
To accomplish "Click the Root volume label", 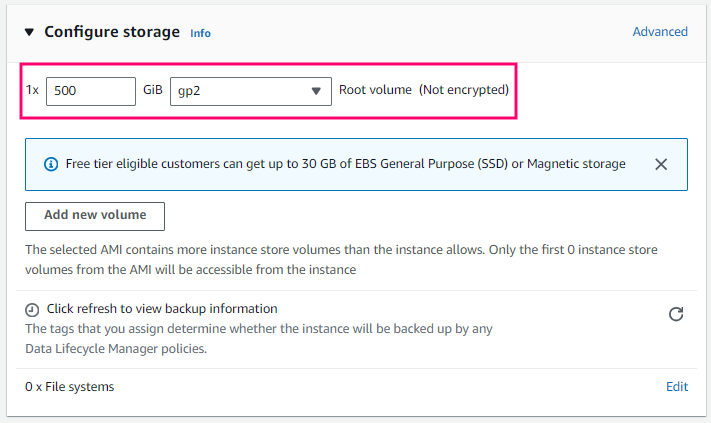I will pyautogui.click(x=375, y=90).
